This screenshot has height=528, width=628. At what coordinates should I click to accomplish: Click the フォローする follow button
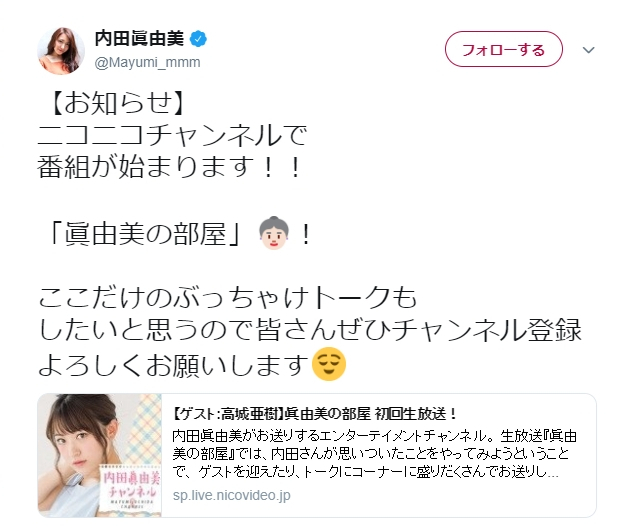click(503, 49)
